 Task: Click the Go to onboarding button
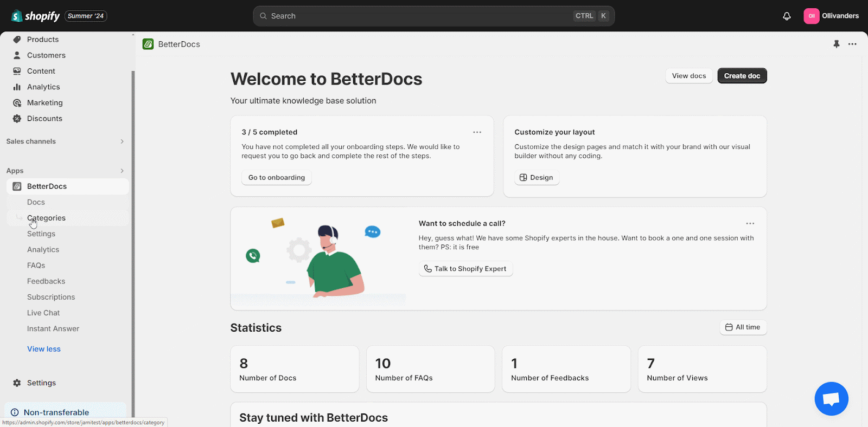coord(277,178)
